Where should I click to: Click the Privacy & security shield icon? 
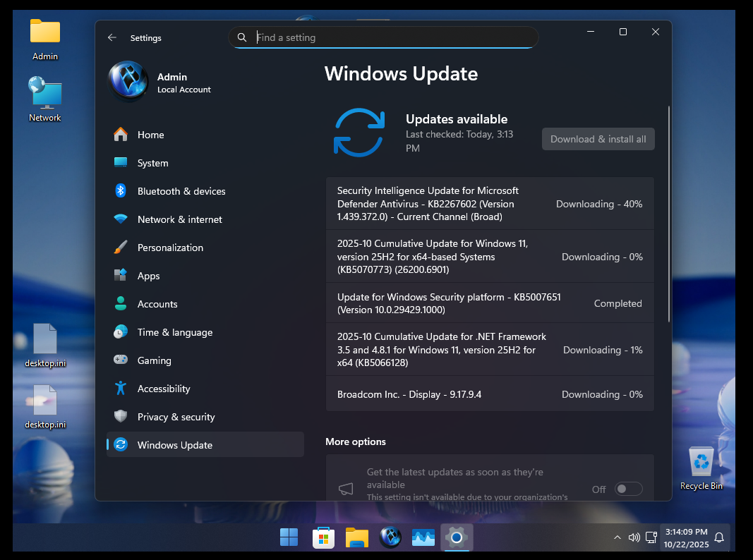[x=121, y=416]
